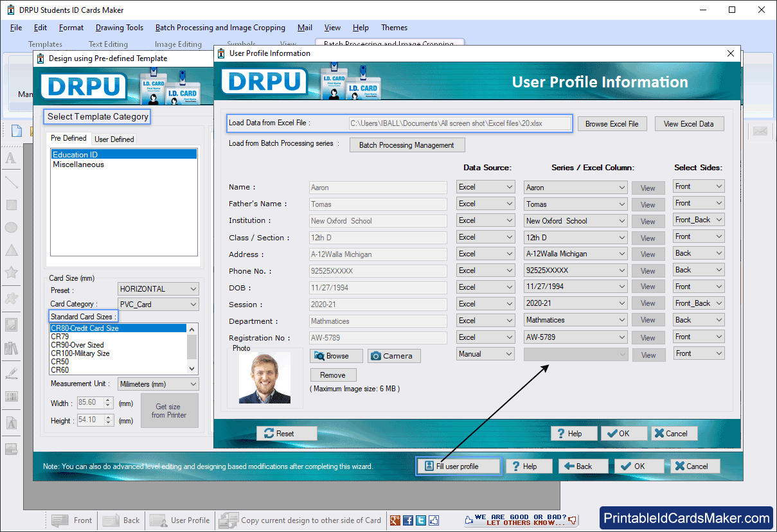Screen dimensions: 777x532
Task: Click the Camera button
Action: pos(395,356)
